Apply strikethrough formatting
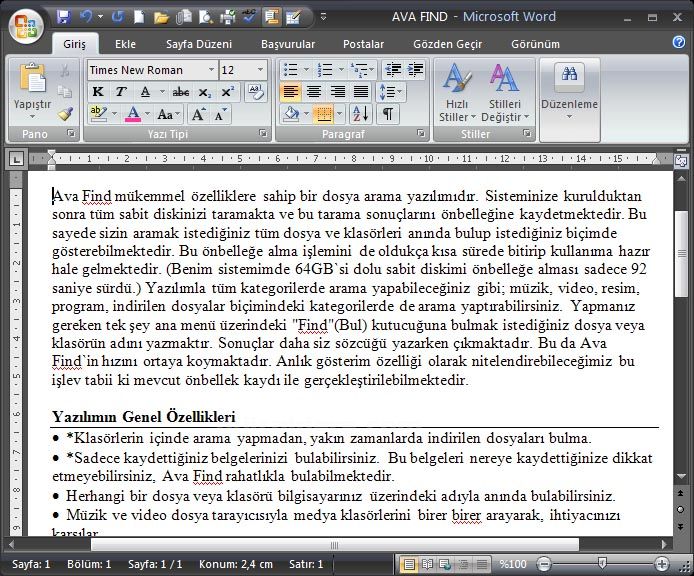The image size is (694, 576). tap(181, 92)
